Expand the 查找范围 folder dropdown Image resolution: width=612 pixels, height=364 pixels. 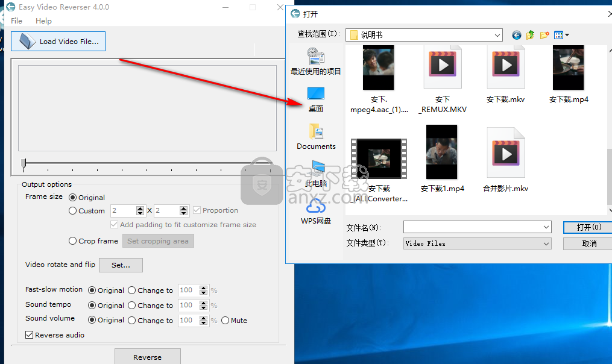click(497, 35)
